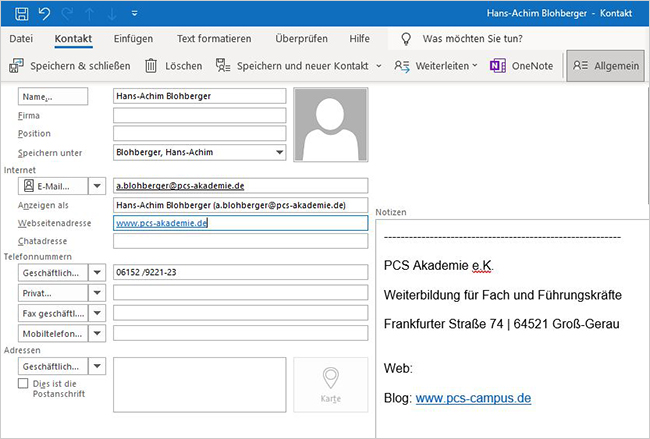Click the full name field Hans-Achim Blohberger
The image size is (650, 439).
(199, 96)
